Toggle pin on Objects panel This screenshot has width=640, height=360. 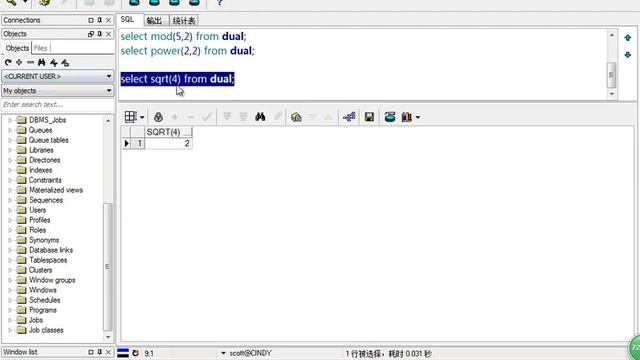coord(100,34)
